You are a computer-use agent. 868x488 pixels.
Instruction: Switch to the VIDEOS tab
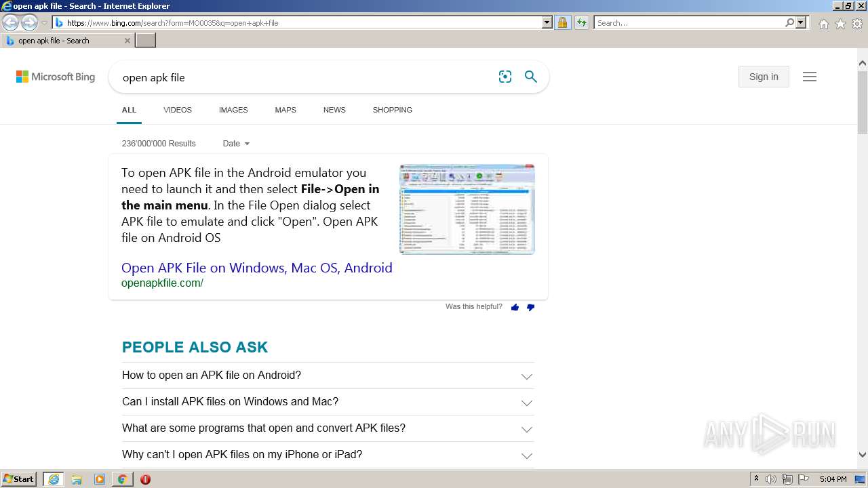(178, 110)
